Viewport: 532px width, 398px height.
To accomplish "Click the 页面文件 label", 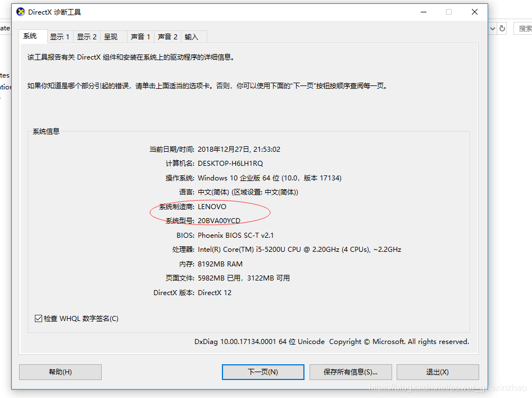I will [x=180, y=278].
